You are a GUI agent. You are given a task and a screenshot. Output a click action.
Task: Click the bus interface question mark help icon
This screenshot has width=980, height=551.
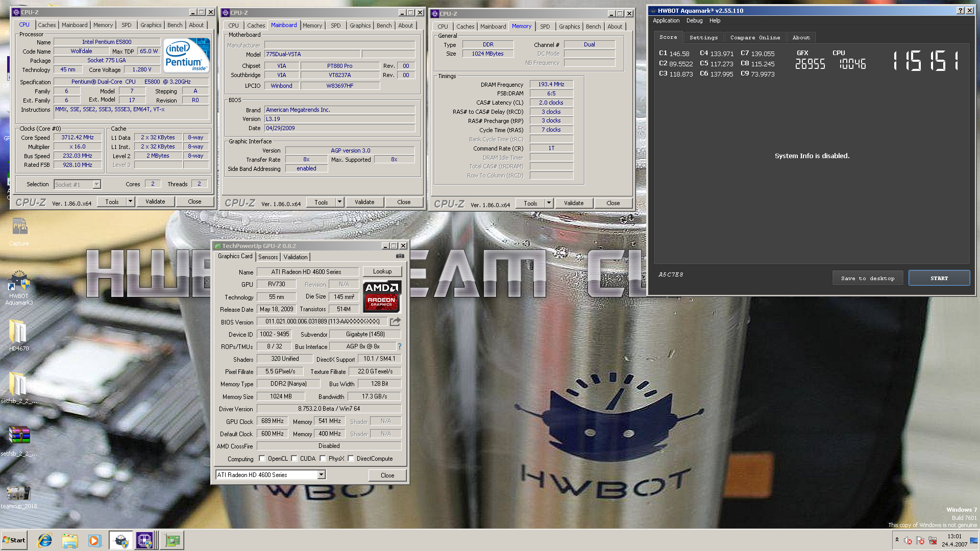tap(400, 346)
